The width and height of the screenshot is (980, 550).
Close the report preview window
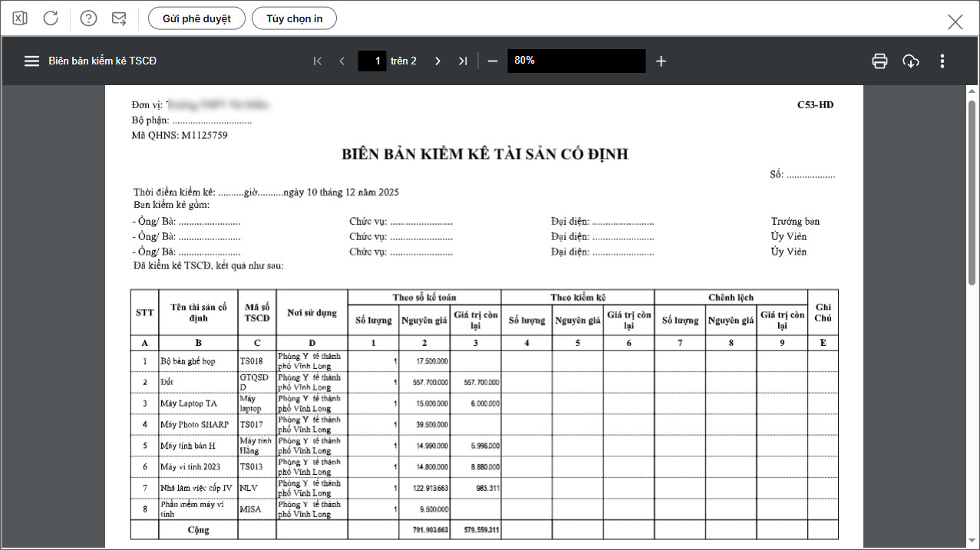(955, 21)
